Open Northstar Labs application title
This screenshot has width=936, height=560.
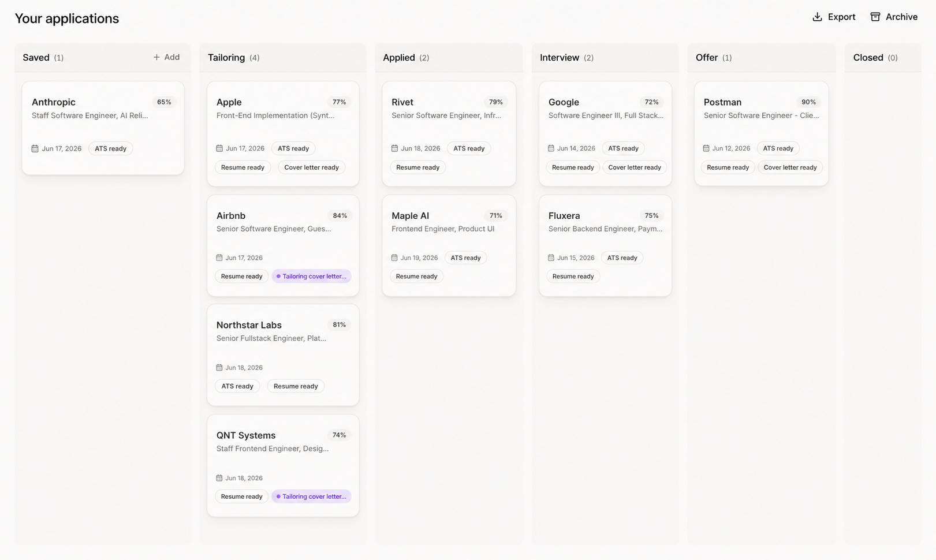(x=249, y=325)
